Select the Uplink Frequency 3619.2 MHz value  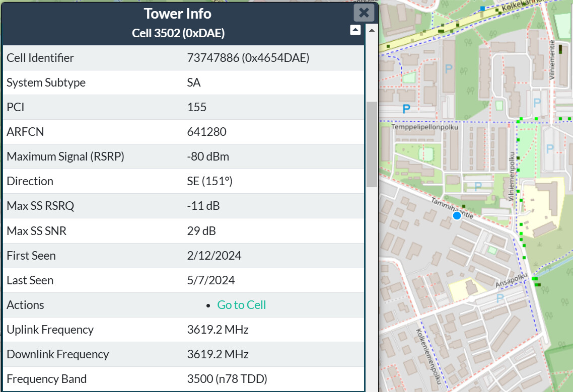tap(218, 330)
